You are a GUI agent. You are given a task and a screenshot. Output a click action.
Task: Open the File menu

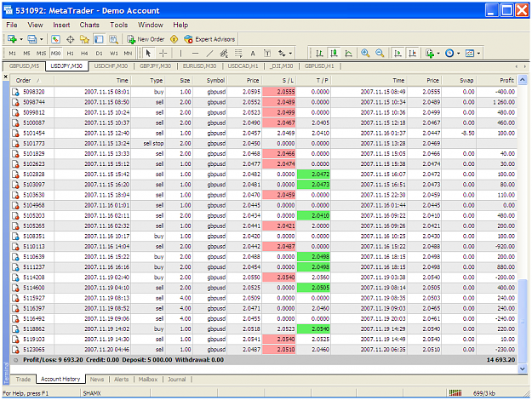pyautogui.click(x=12, y=25)
